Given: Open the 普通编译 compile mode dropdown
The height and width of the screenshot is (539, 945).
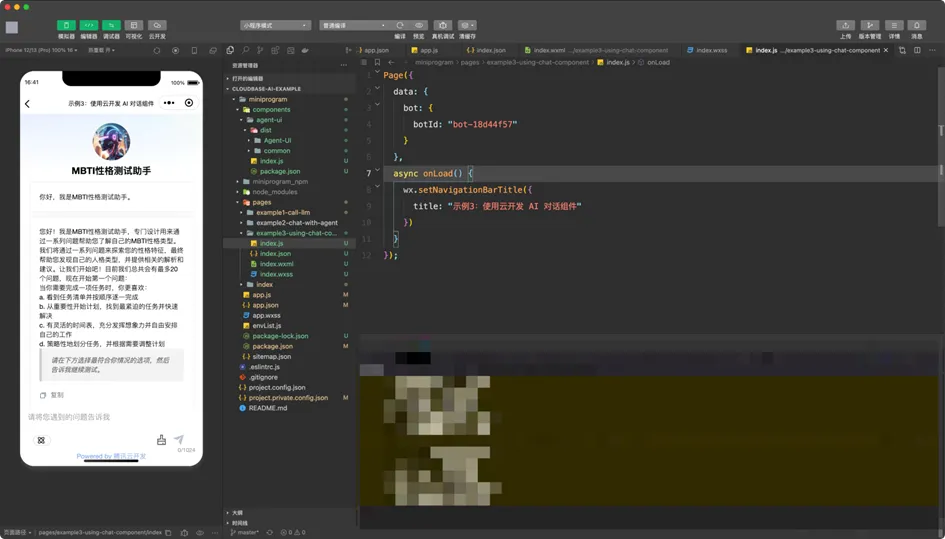Looking at the screenshot, I should [354, 25].
